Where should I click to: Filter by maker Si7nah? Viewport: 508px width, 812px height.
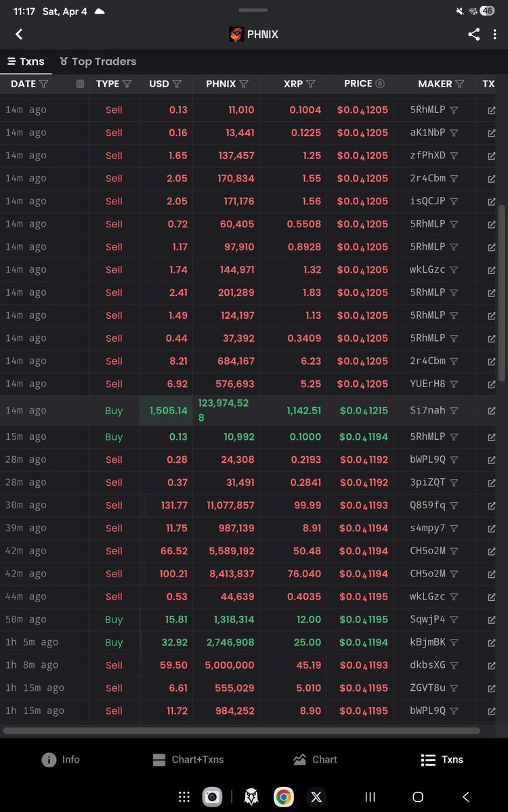(x=454, y=411)
